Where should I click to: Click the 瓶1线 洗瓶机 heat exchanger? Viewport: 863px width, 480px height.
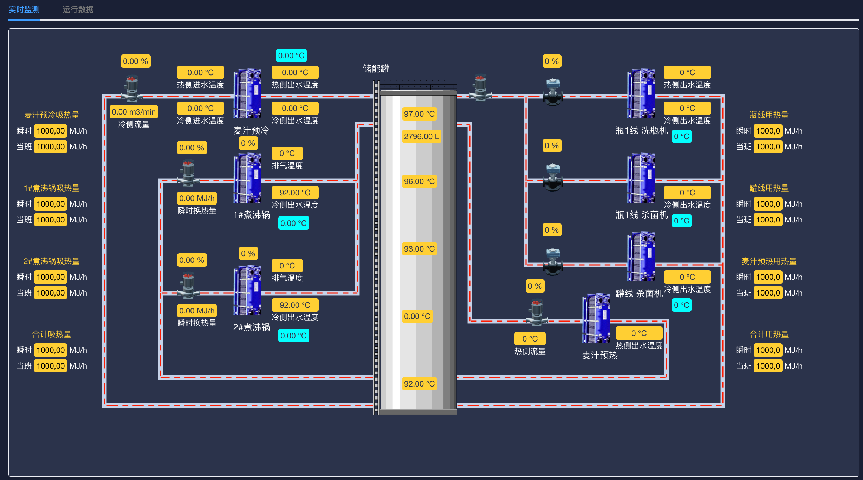click(641, 95)
